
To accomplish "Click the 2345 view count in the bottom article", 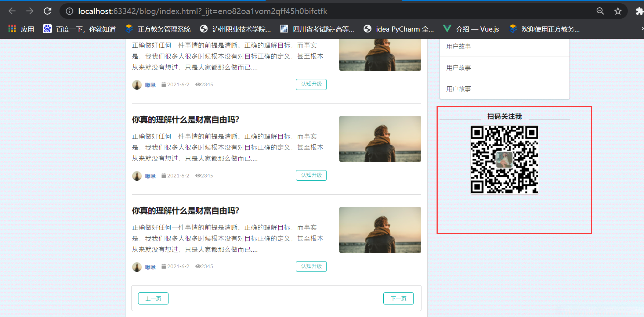I will pyautogui.click(x=207, y=266).
